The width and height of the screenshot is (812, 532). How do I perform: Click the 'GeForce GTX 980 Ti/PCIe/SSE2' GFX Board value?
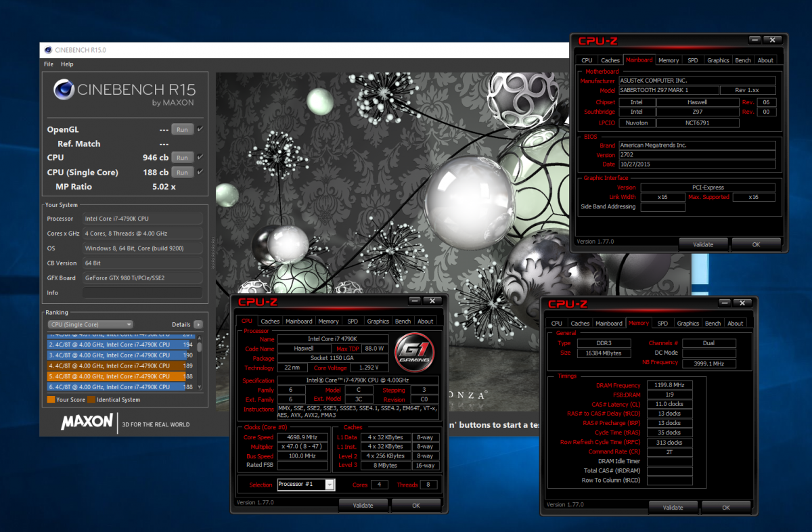click(142, 278)
